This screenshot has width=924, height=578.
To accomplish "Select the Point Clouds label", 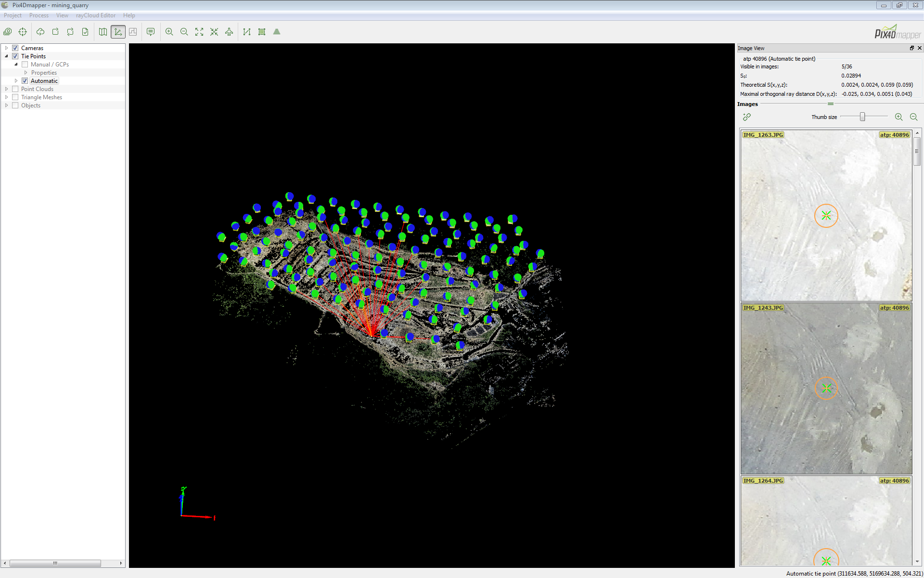I will pyautogui.click(x=37, y=89).
